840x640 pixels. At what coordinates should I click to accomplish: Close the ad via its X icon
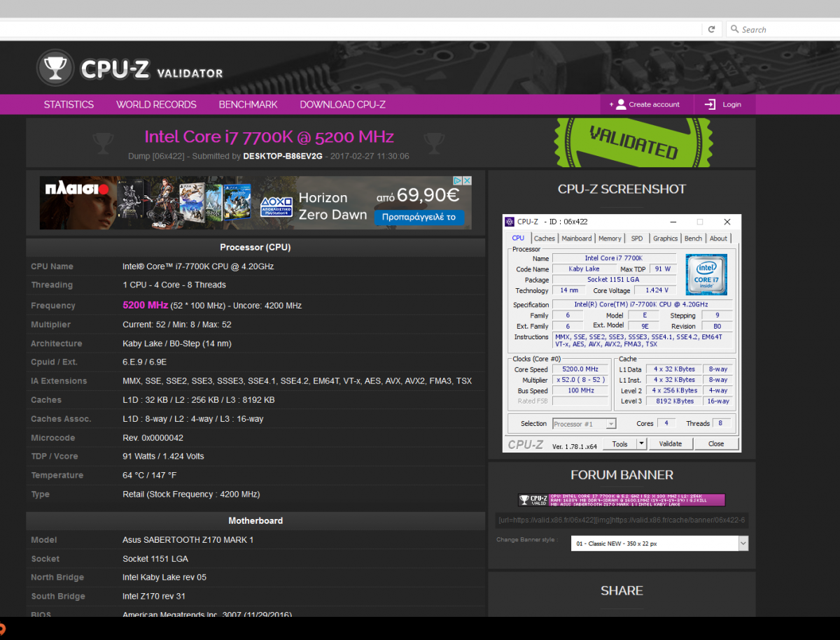(x=467, y=180)
